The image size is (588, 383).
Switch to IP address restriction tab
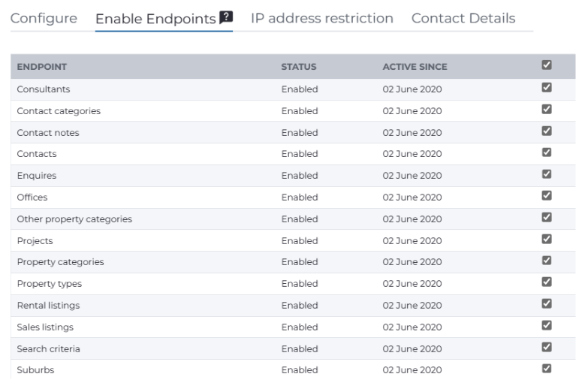[x=321, y=18]
